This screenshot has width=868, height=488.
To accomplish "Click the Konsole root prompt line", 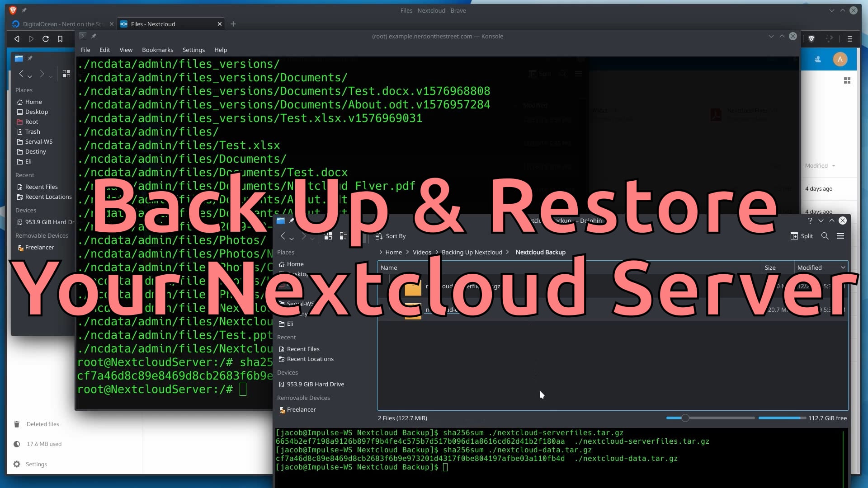I will pyautogui.click(x=162, y=389).
